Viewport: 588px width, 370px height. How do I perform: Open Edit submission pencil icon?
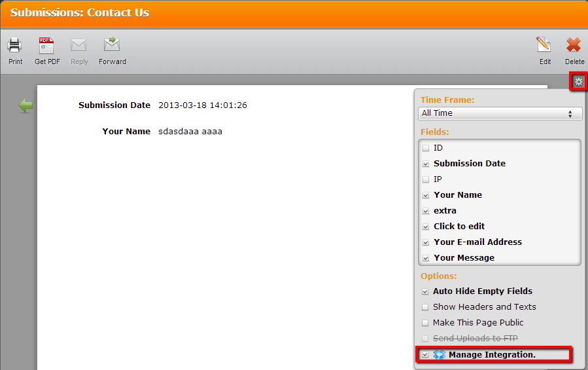pyautogui.click(x=544, y=46)
